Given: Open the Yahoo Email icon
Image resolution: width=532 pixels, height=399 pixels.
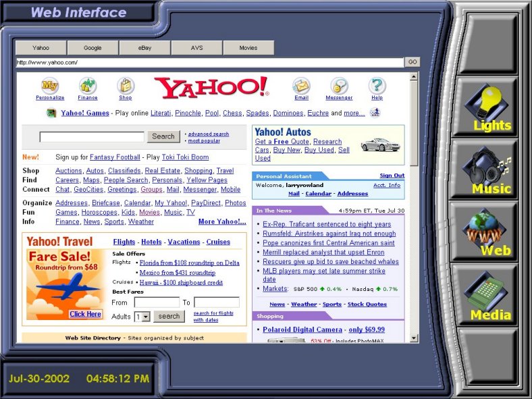Looking at the screenshot, I should tap(301, 86).
